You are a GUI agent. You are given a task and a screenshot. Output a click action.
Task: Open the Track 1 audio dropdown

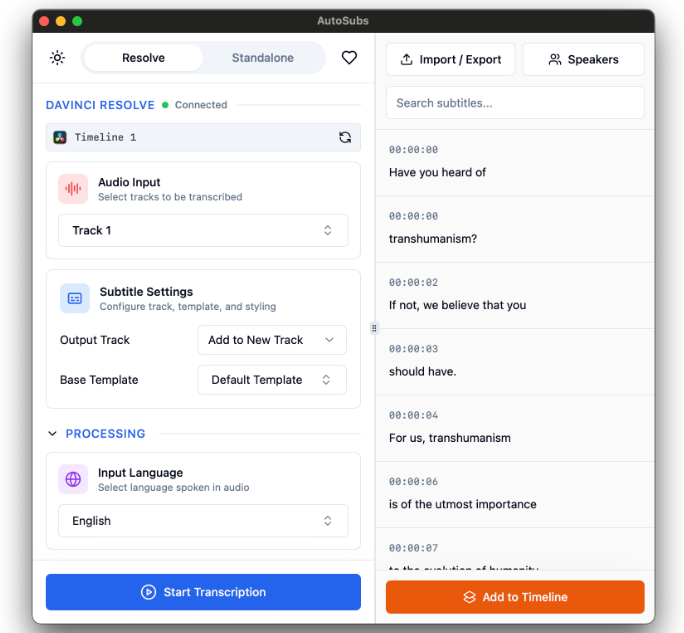[203, 230]
